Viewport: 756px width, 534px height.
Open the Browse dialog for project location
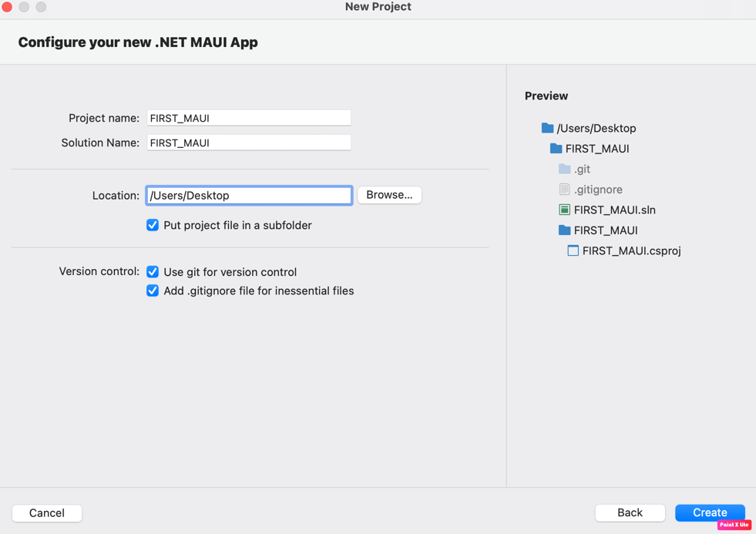389,195
